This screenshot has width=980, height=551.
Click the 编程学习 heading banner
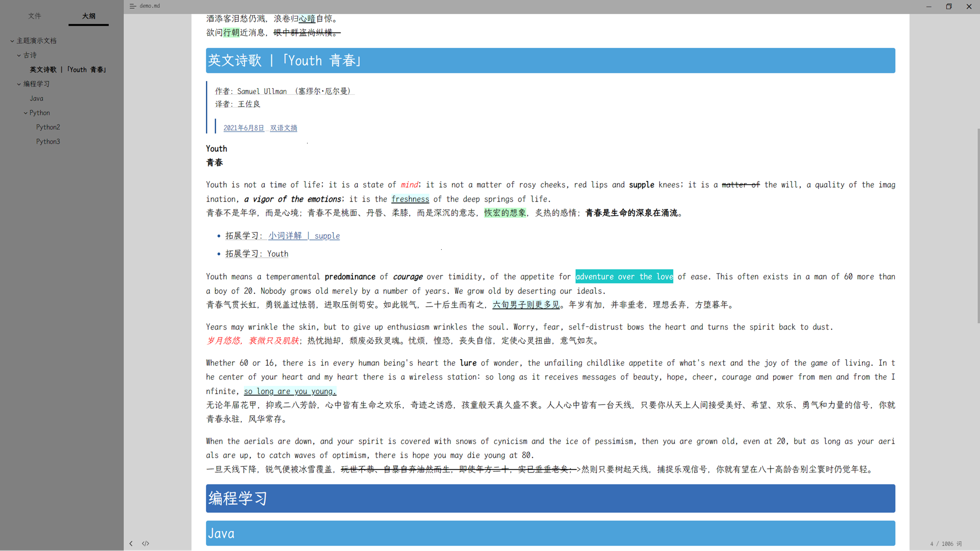pos(550,499)
